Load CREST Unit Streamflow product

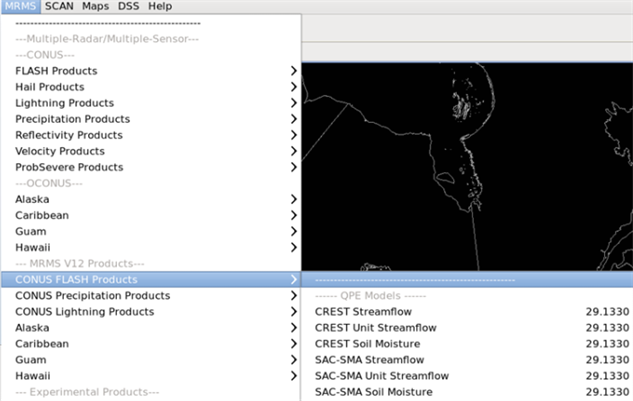coord(467,328)
